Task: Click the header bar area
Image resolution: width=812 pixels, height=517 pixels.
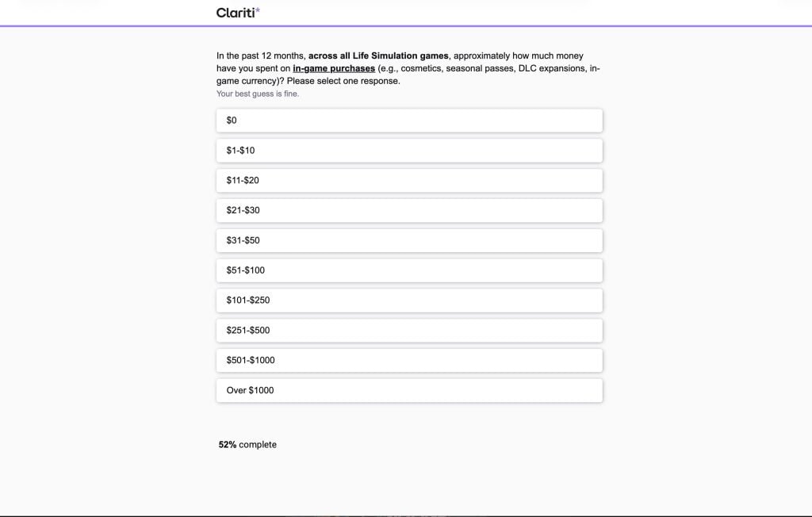Action: click(x=406, y=13)
